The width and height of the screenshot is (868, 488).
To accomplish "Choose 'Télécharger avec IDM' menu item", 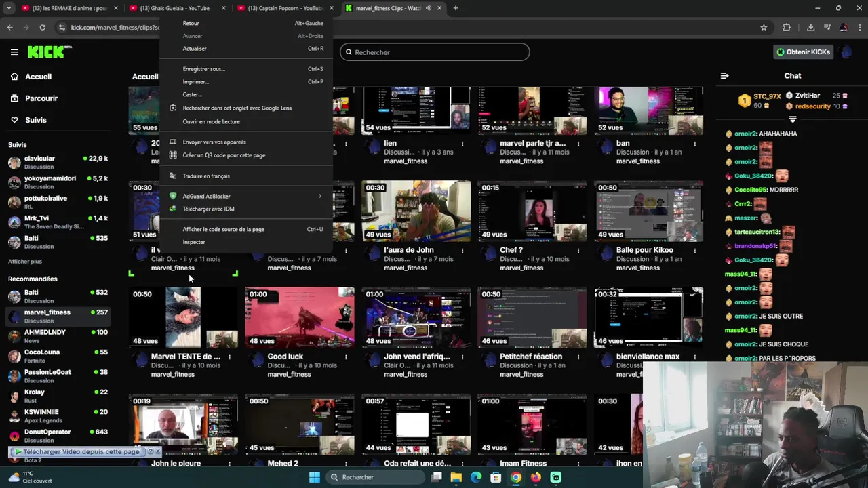I will tap(246, 209).
